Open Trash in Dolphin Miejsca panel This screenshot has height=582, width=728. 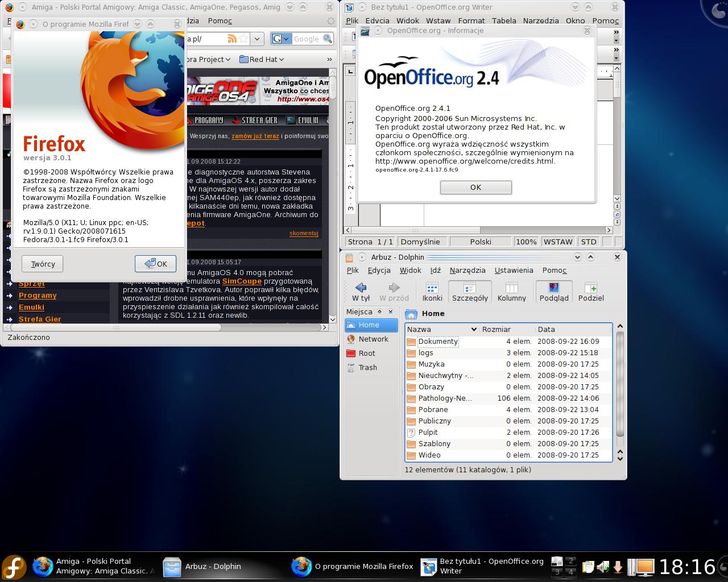pyautogui.click(x=371, y=367)
